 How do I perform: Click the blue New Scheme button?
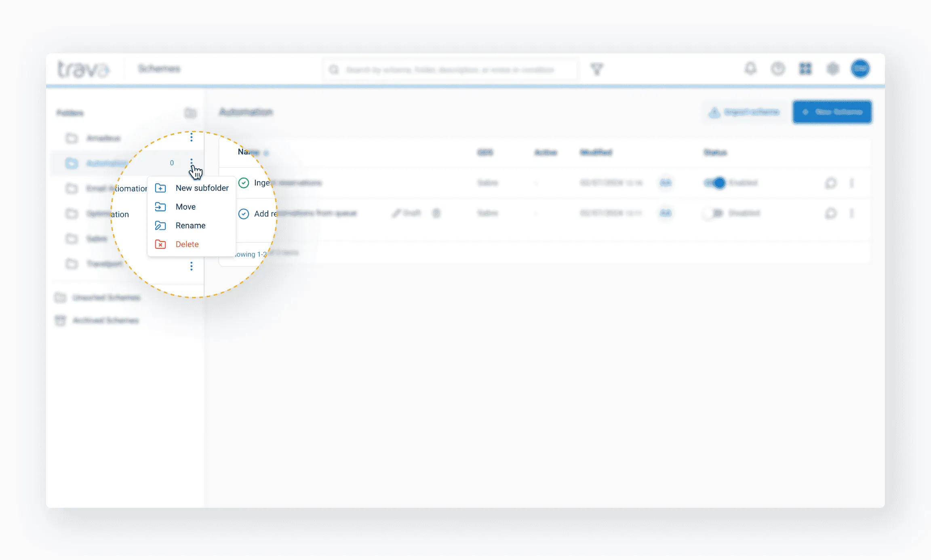click(x=832, y=112)
